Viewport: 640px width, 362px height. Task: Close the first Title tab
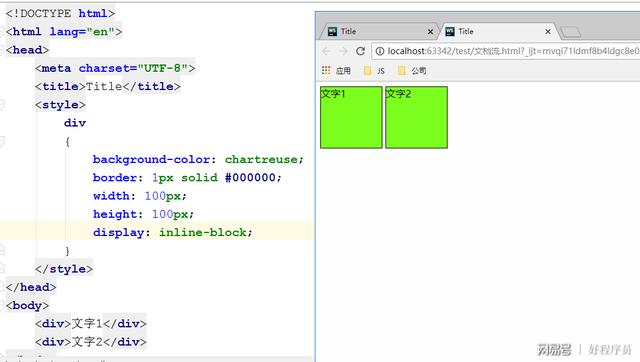click(x=430, y=31)
